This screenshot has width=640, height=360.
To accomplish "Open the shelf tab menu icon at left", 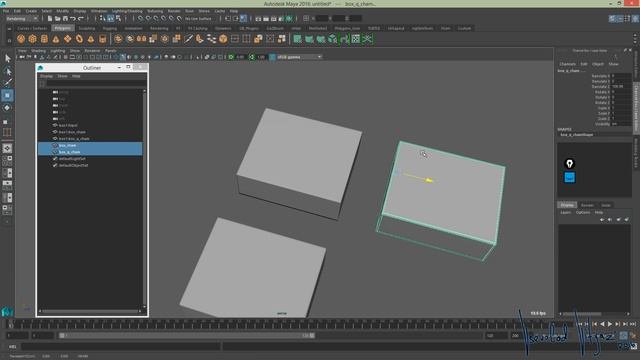I will point(9,29).
